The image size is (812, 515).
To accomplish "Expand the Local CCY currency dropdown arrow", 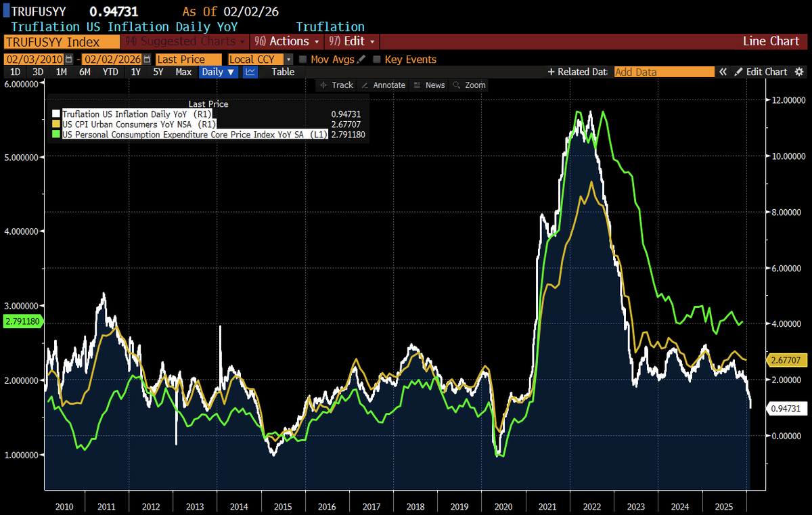I will click(x=289, y=60).
